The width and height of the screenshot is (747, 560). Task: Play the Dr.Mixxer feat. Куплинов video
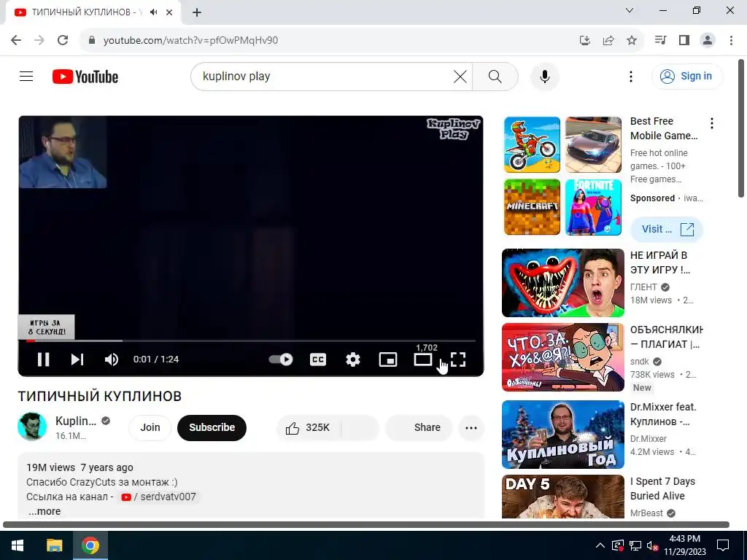tap(562, 435)
